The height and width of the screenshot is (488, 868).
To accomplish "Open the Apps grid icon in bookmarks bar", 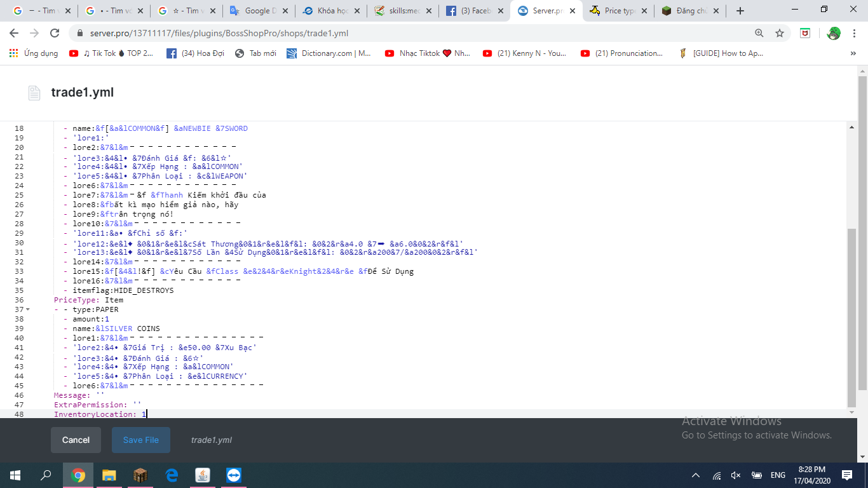I will [x=13, y=53].
